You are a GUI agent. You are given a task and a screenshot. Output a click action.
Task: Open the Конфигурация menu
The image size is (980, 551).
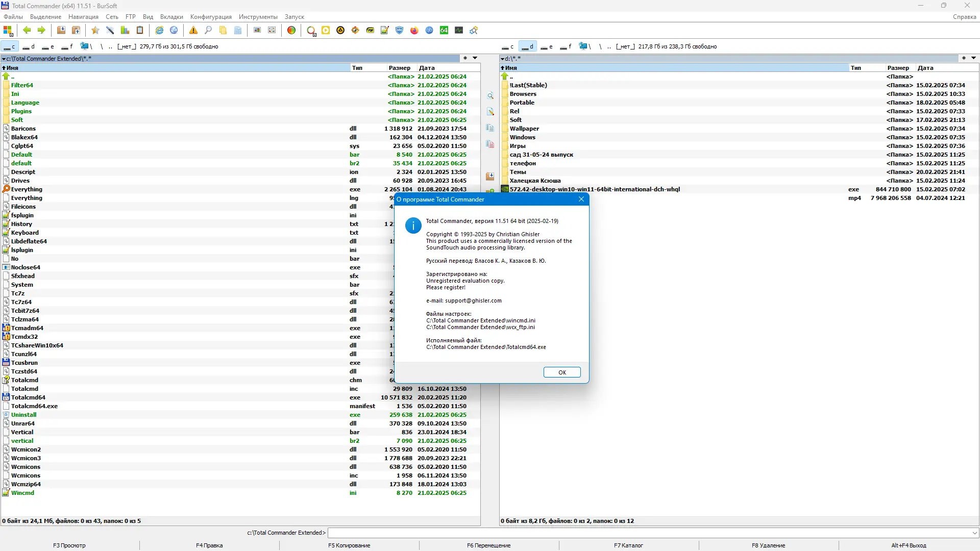[211, 17]
